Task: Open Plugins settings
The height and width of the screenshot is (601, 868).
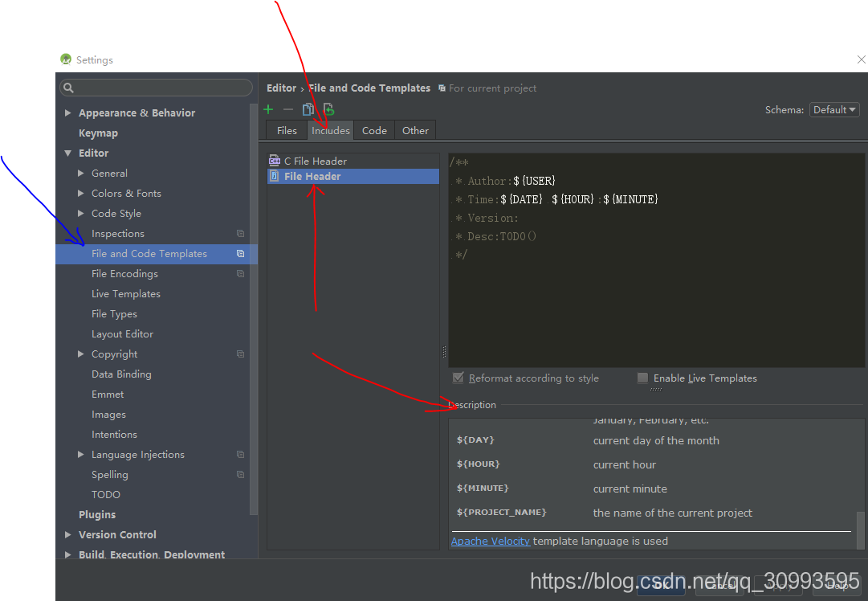Action: click(x=97, y=514)
